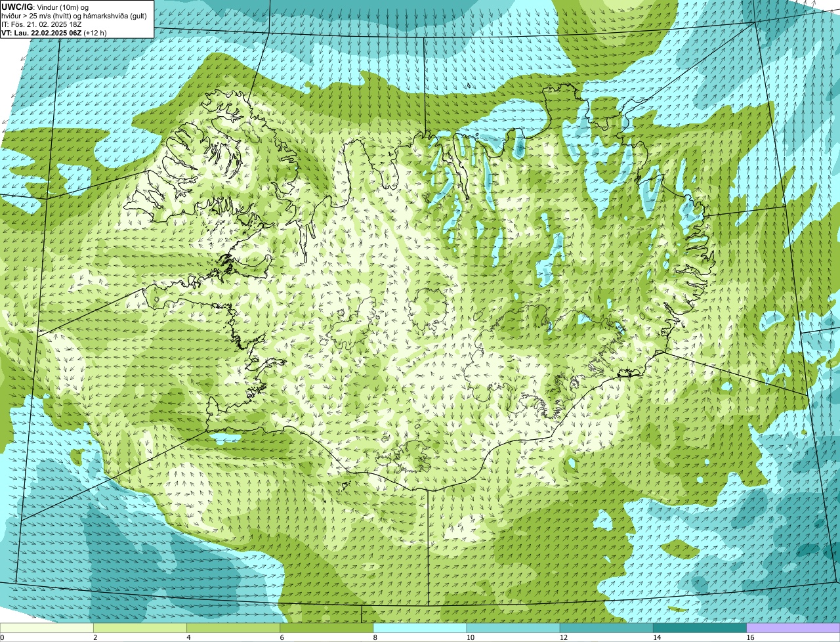Screen dimensions: 840x642
Task: Click the scale label '10'
Action: [x=470, y=637]
